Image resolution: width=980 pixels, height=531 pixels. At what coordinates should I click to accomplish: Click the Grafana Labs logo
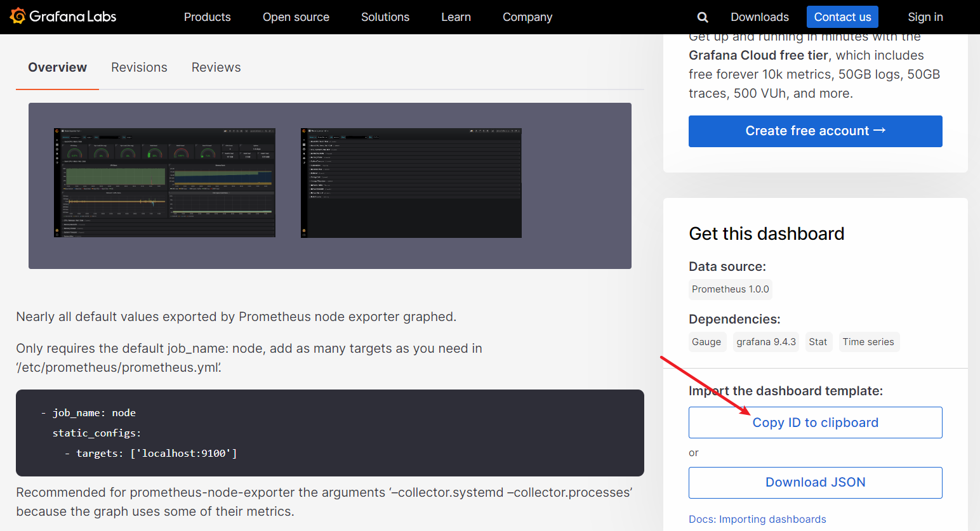pyautogui.click(x=63, y=16)
